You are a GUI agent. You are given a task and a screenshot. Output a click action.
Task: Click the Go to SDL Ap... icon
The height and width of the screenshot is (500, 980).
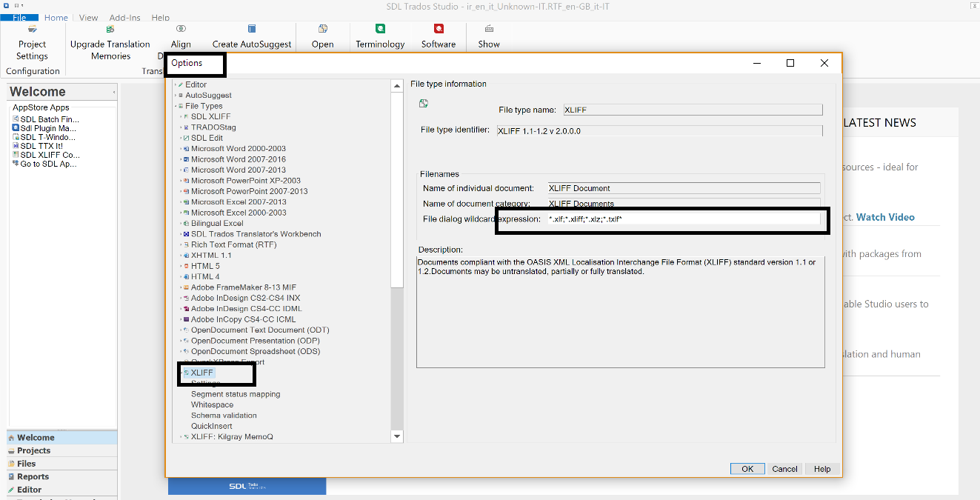pos(16,164)
